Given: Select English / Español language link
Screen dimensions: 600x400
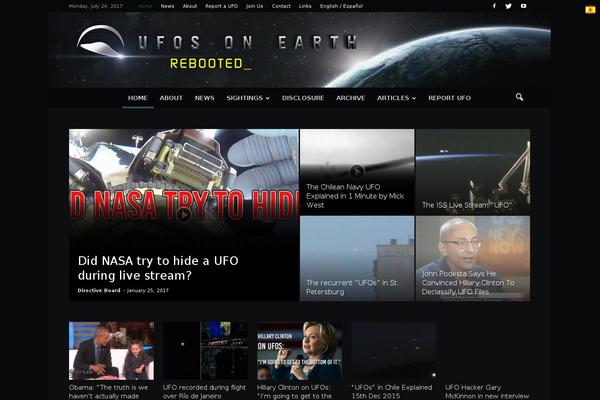Looking at the screenshot, I should click(341, 6).
